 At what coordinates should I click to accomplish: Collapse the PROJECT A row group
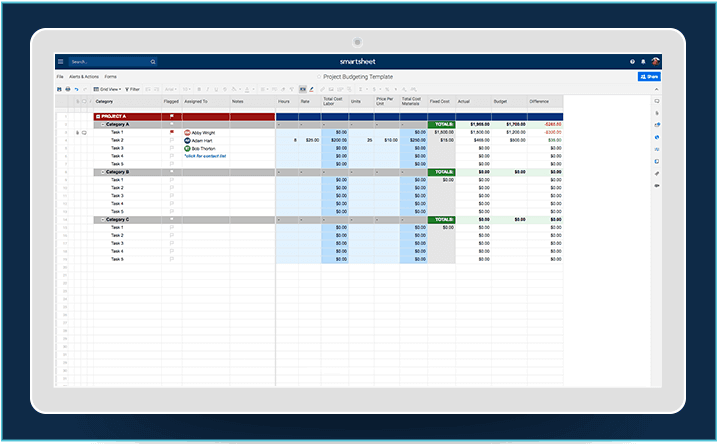point(97,117)
